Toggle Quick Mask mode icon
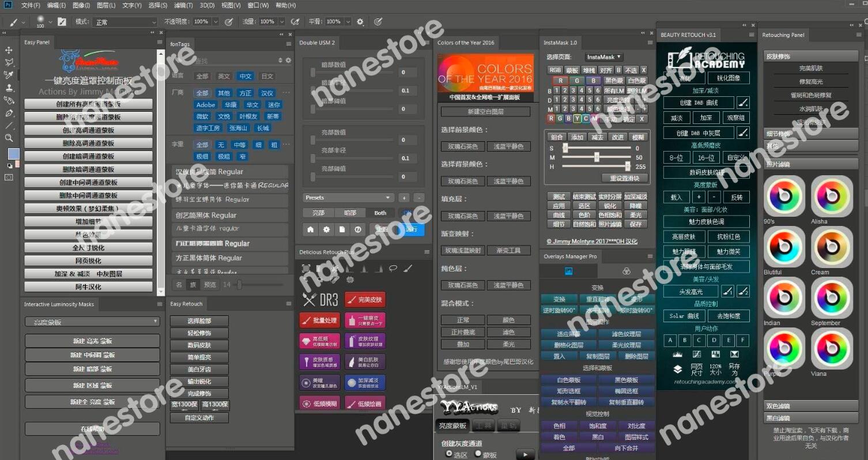The image size is (868, 460). (9, 178)
